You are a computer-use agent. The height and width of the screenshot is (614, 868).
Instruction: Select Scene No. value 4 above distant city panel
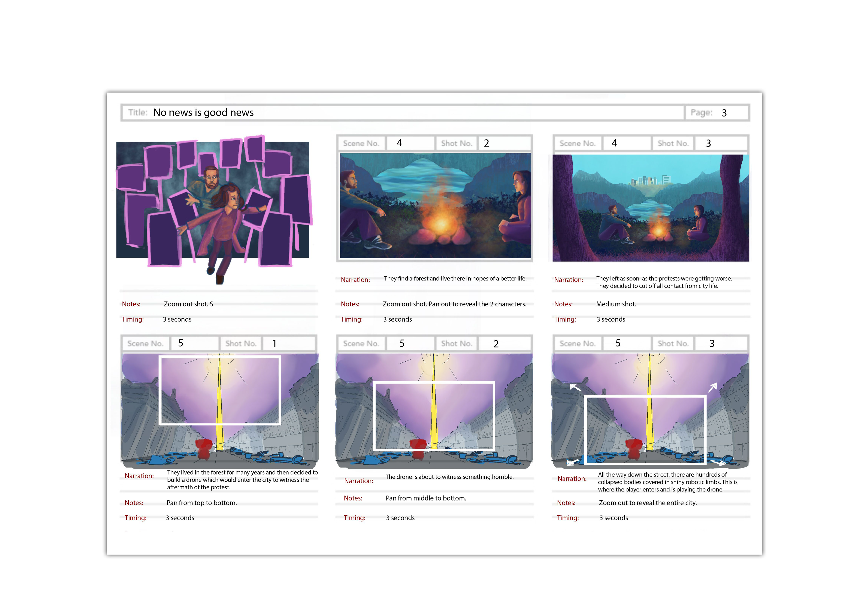click(614, 143)
